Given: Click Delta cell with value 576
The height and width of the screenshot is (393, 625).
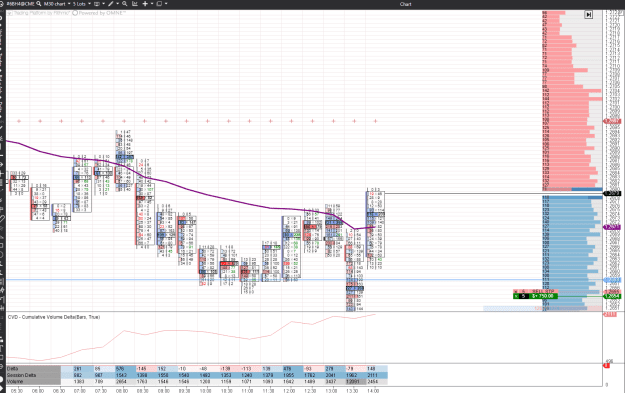Looking at the screenshot, I should tap(125, 369).
